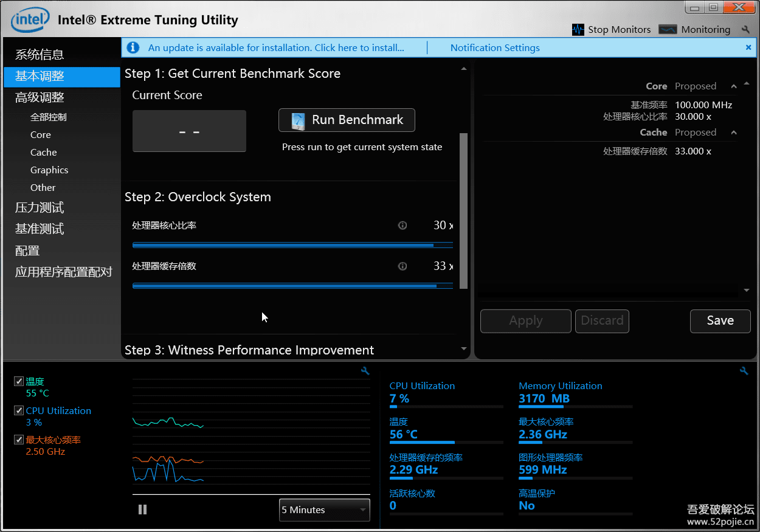Open the 系统信息 section
Viewport: 760px width, 532px height.
(x=40, y=55)
